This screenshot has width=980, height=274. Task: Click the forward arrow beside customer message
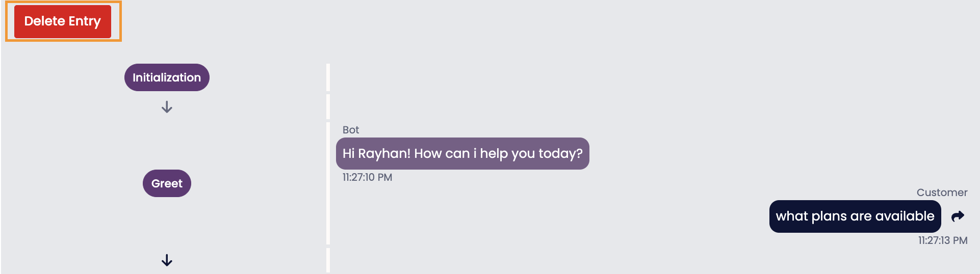tap(958, 216)
